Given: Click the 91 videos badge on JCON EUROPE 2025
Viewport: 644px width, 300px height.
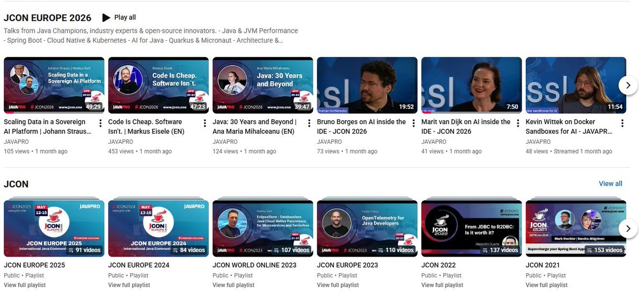Looking at the screenshot, I should pyautogui.click(x=83, y=250).
